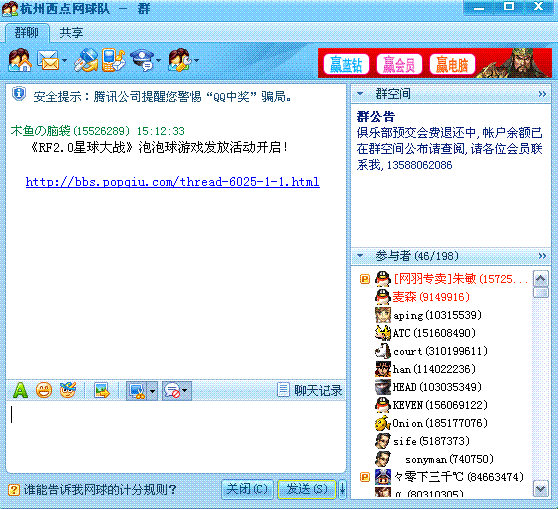Click the 赢电脑 banner button
This screenshot has width=558, height=509.
coord(452,64)
